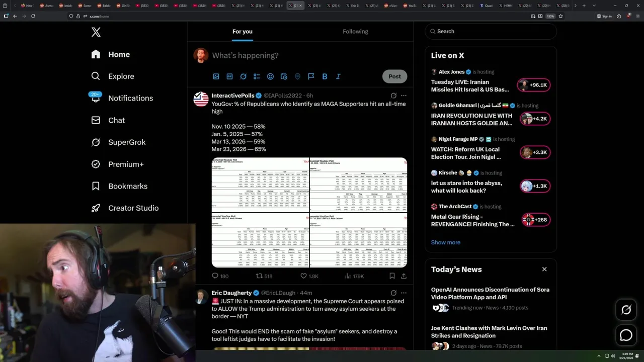Click the Post button
The width and height of the screenshot is (644, 362).
394,76
